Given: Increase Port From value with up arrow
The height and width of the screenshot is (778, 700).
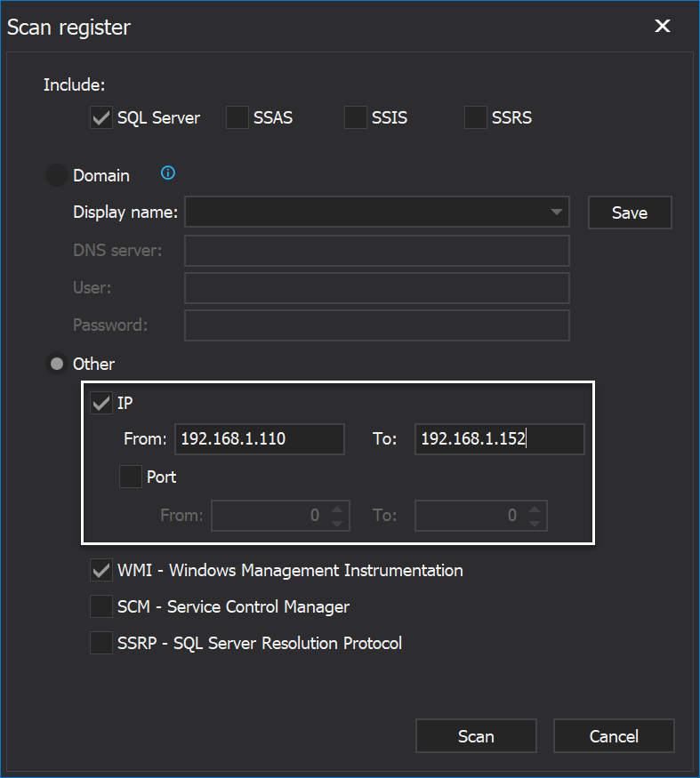Looking at the screenshot, I should point(337,509).
